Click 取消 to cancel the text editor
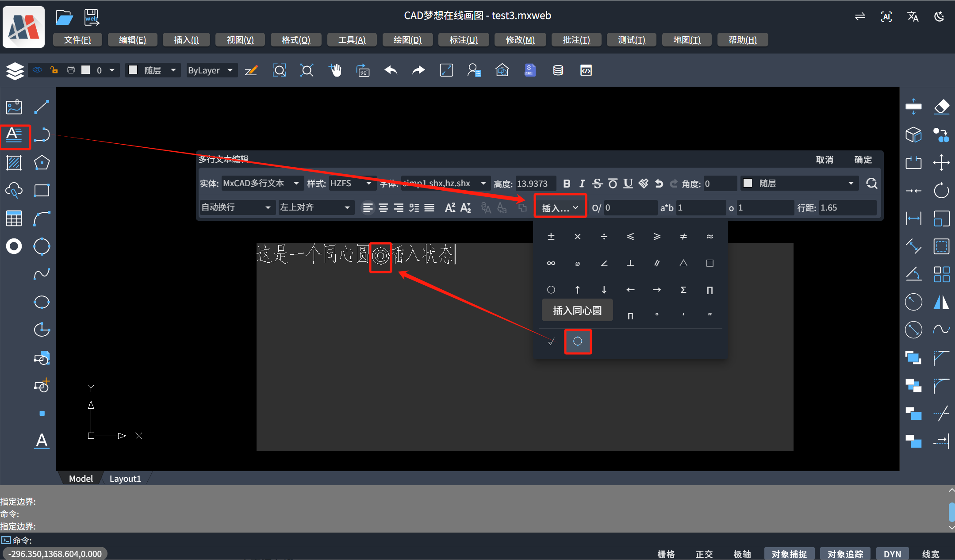Screen dimensions: 955x560 pyautogui.click(x=825, y=160)
